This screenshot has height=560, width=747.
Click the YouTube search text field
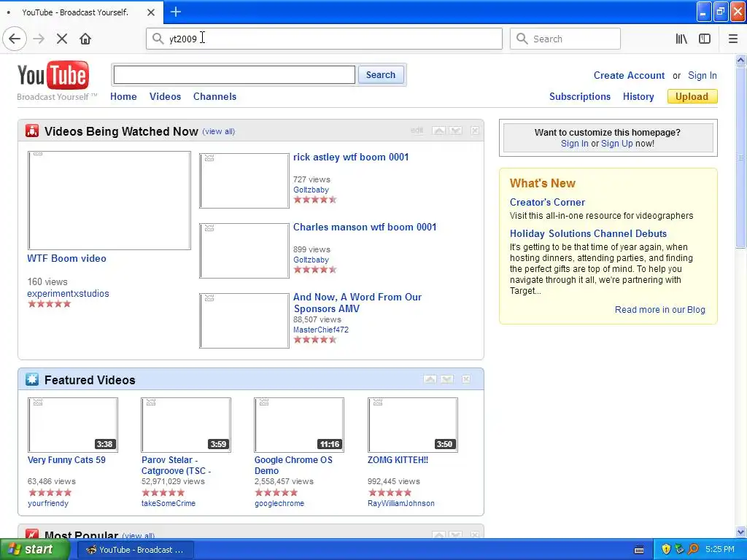[234, 75]
